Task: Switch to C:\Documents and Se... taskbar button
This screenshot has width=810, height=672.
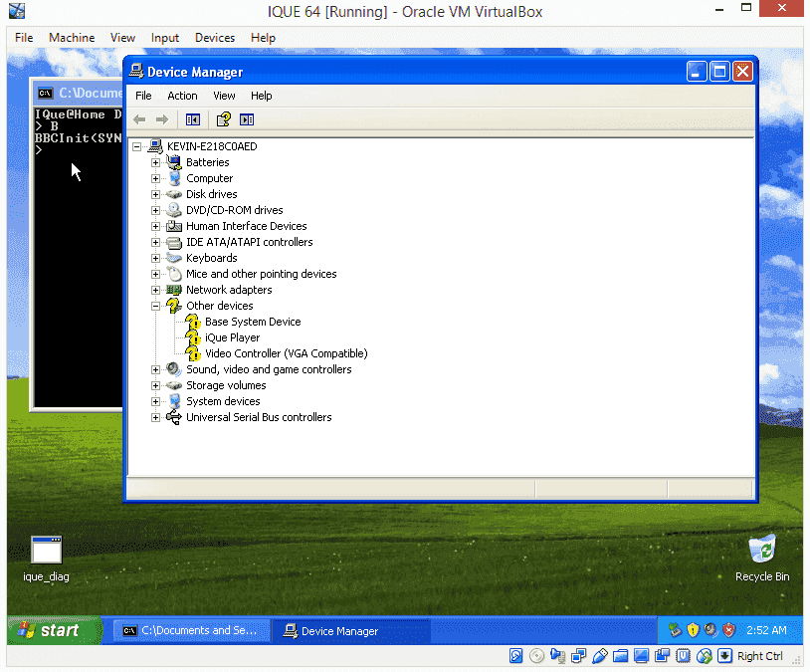Action: 192,630
